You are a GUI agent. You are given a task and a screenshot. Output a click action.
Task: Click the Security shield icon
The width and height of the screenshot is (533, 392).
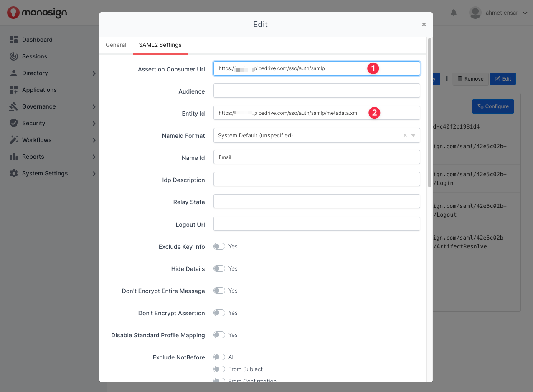[x=14, y=123]
